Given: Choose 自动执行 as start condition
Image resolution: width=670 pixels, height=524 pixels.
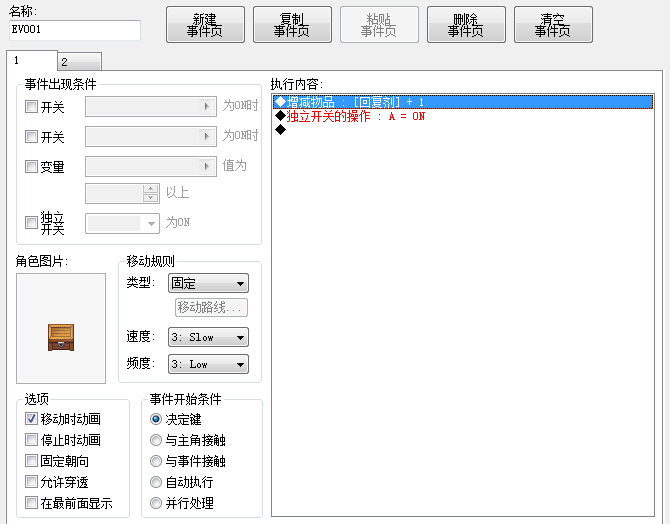Looking at the screenshot, I should [x=156, y=482].
